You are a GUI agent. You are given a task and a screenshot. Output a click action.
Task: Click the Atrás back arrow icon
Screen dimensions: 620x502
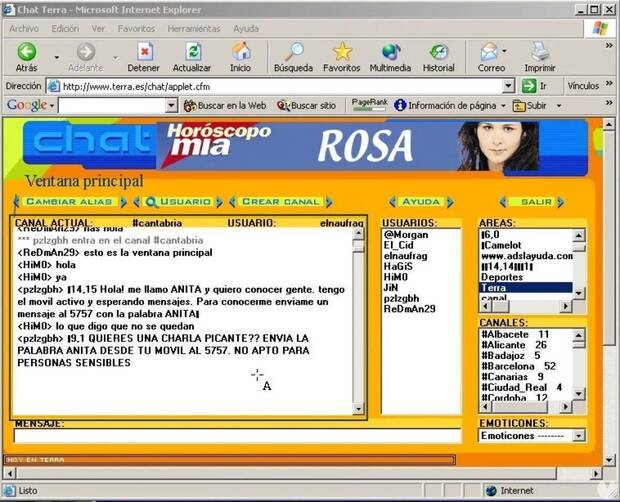click(x=26, y=52)
